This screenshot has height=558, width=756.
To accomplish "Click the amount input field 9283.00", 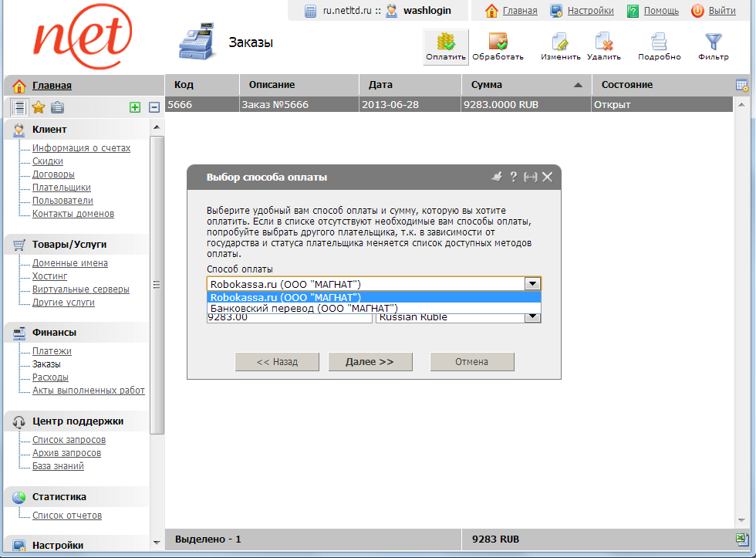I will tap(289, 317).
